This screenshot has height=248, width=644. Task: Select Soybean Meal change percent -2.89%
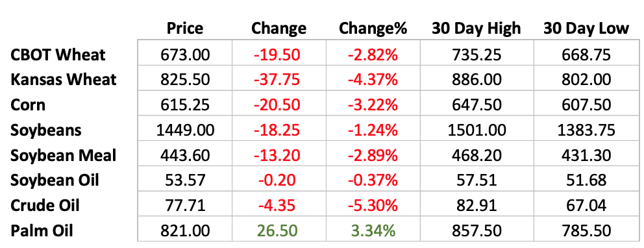click(373, 156)
